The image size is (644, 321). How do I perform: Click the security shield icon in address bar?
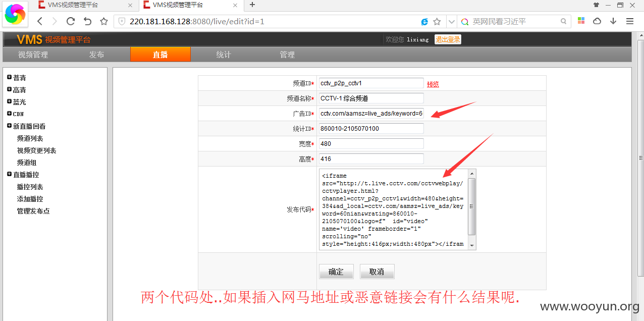tap(122, 22)
